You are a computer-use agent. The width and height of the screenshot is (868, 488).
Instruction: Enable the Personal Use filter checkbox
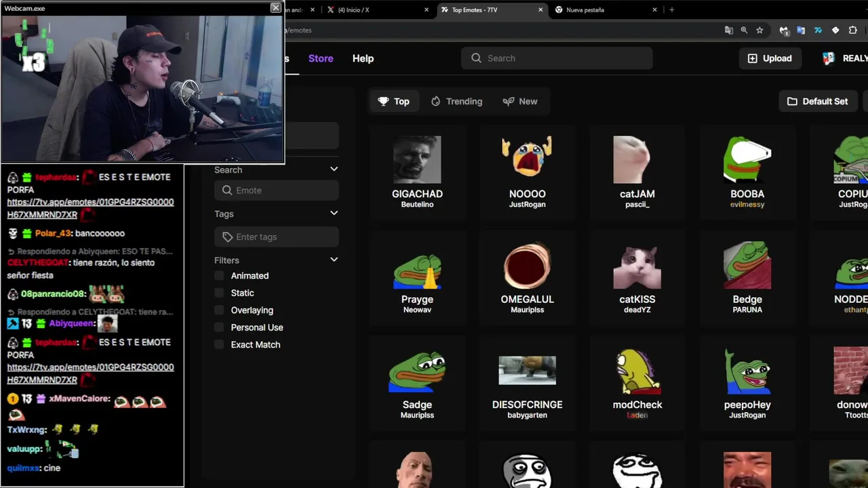219,327
